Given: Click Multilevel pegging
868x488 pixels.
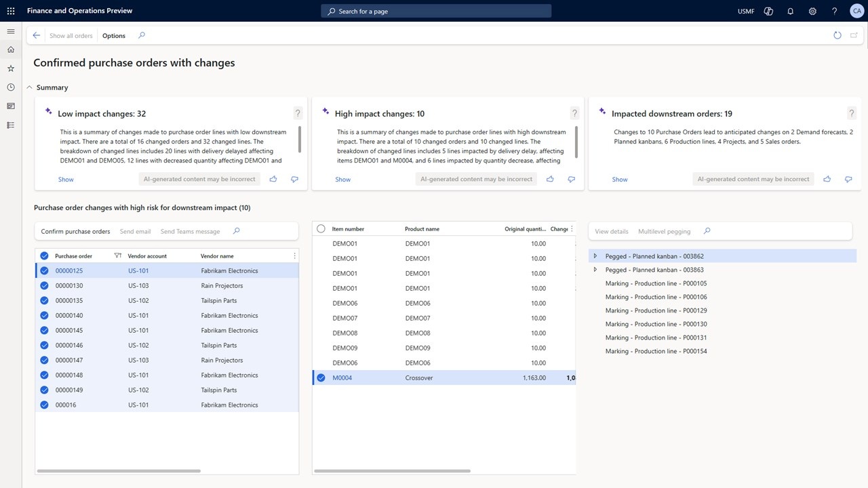Looking at the screenshot, I should (664, 231).
